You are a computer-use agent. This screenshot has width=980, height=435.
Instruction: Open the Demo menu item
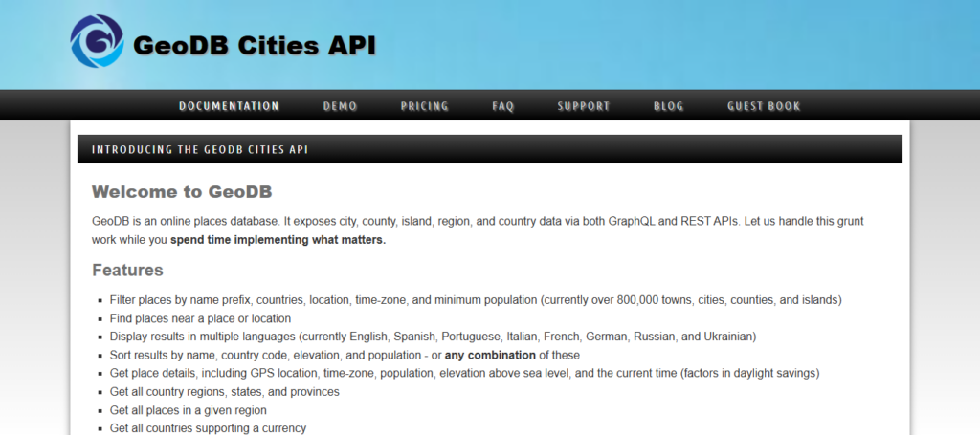click(x=340, y=106)
